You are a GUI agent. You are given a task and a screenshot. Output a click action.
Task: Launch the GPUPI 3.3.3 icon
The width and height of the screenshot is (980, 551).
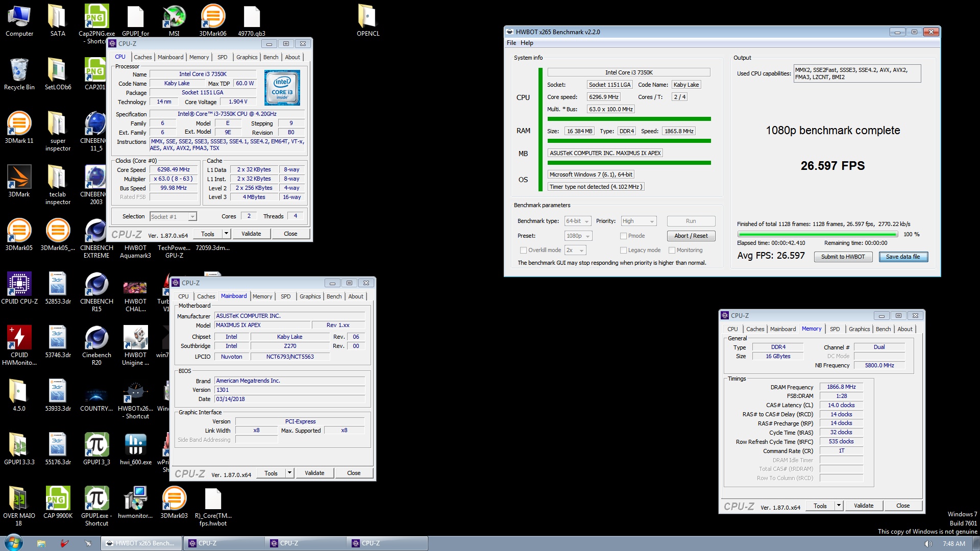tap(19, 449)
